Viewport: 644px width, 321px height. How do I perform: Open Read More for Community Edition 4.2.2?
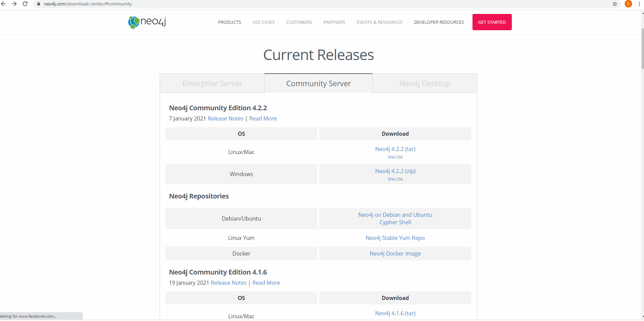[263, 118]
